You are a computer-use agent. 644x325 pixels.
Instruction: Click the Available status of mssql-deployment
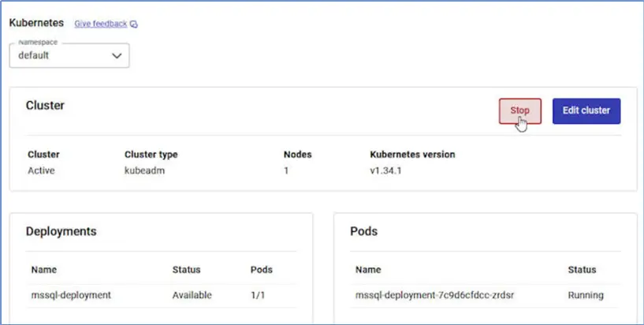(192, 295)
